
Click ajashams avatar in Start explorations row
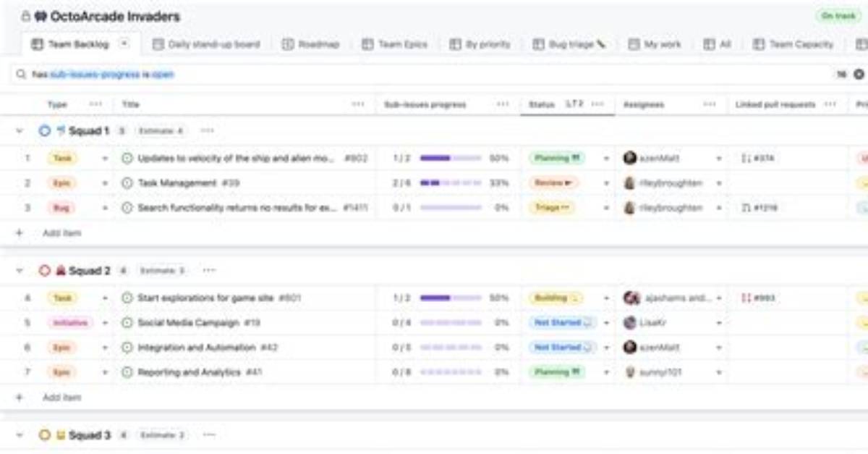[631, 298]
